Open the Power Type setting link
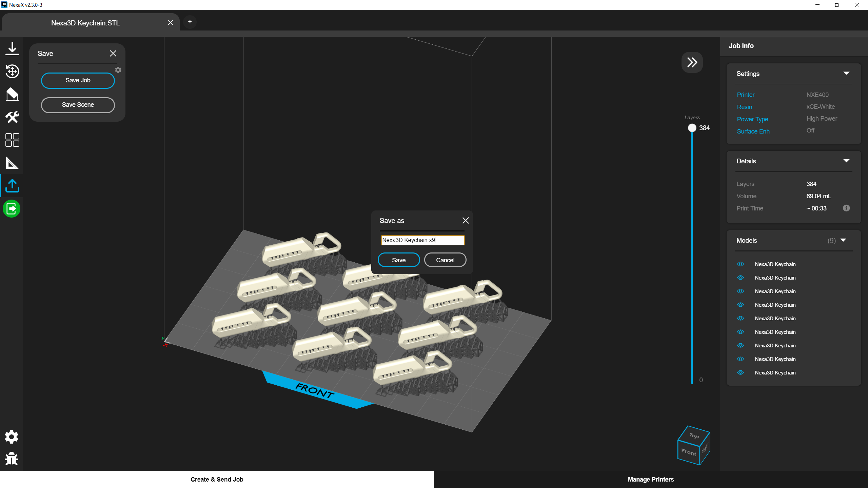The width and height of the screenshot is (868, 488). click(x=752, y=119)
